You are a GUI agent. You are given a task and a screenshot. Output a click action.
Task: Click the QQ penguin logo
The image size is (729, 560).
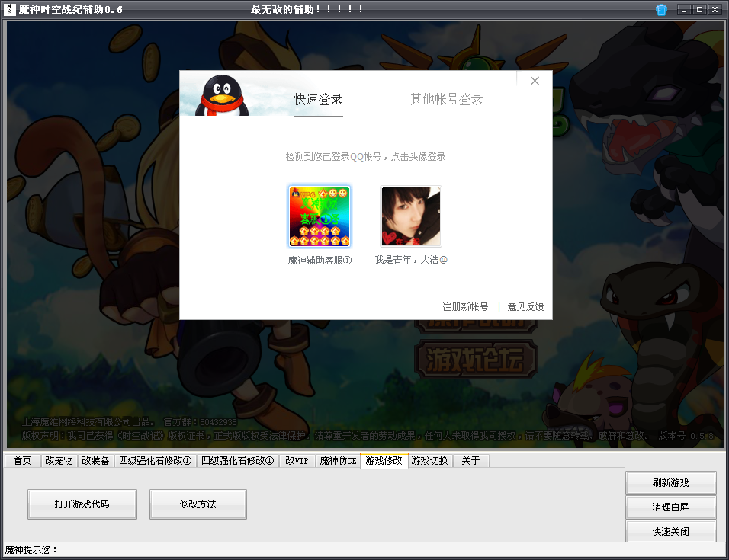tap(222, 96)
